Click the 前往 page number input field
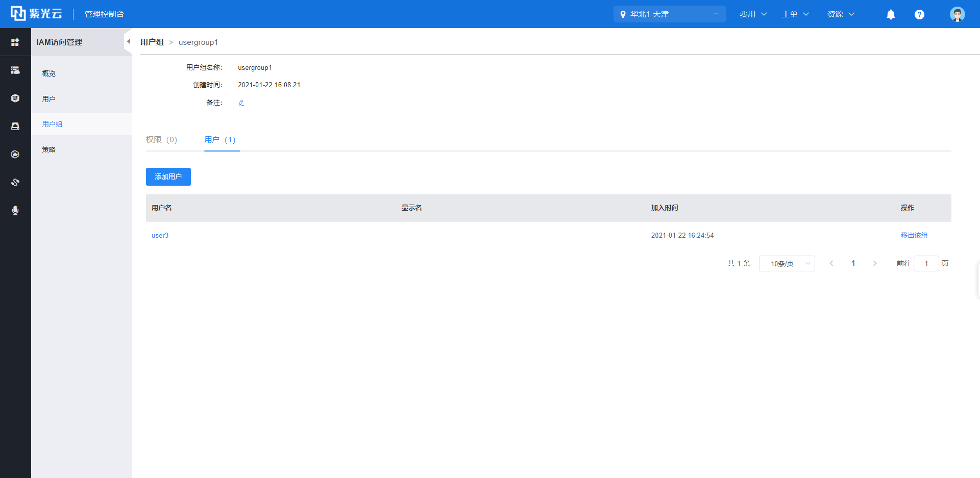 926,264
